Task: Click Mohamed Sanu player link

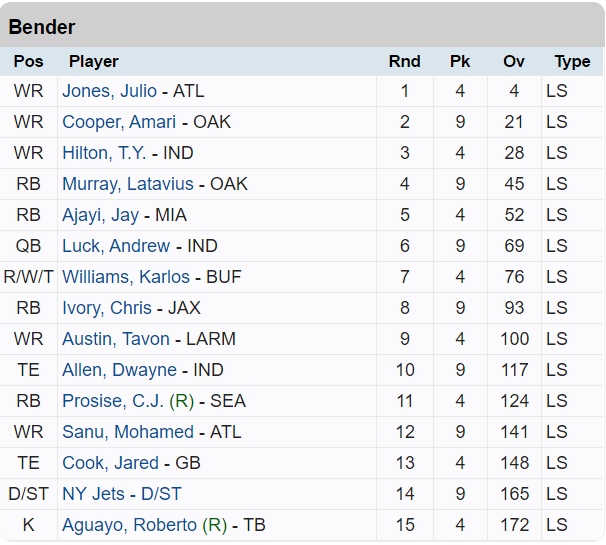Action: coord(128,432)
